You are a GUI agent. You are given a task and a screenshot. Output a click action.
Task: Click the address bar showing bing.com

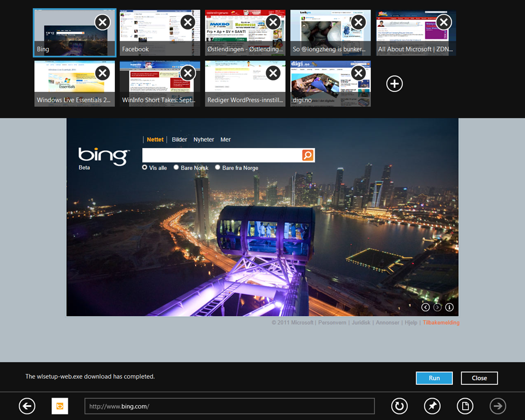pyautogui.click(x=229, y=406)
